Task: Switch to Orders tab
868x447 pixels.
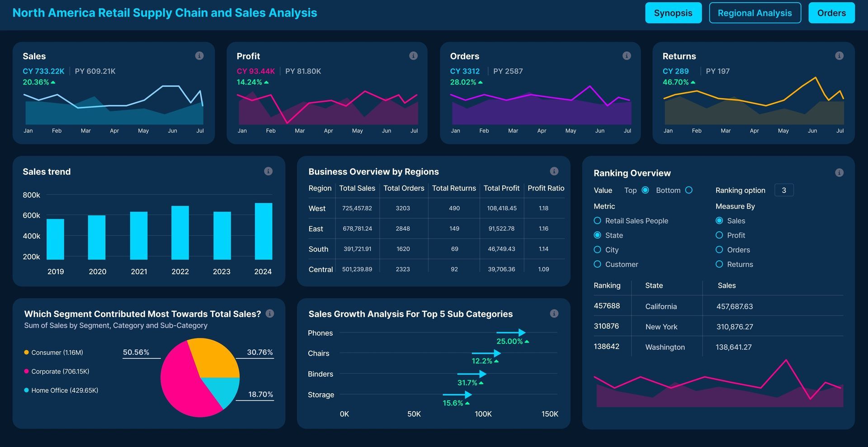Action: 831,13
